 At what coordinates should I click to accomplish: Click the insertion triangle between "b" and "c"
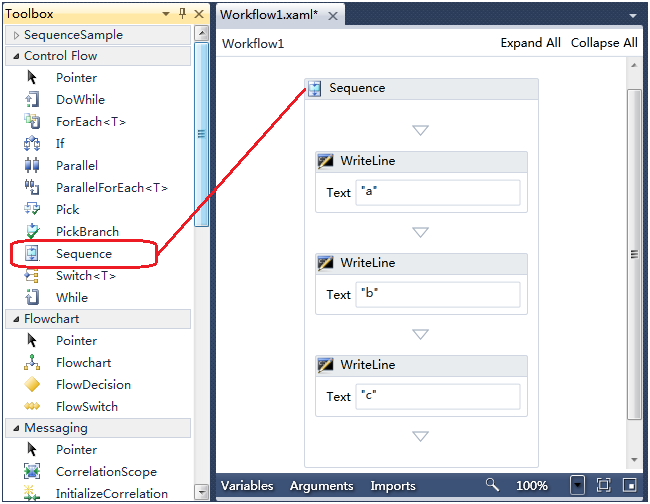point(420,334)
